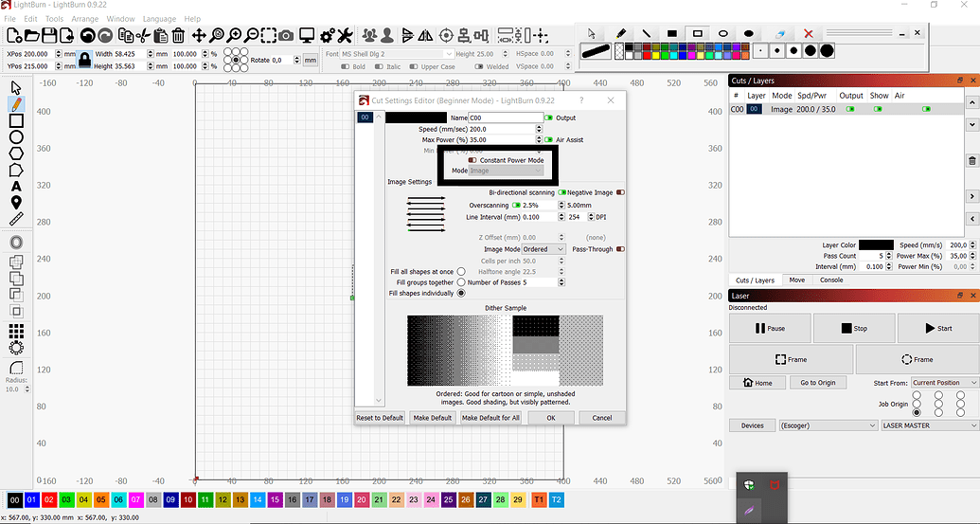Screen dimensions: 980x524
Task: Select palette color 02 red swatch
Action: (x=48, y=499)
